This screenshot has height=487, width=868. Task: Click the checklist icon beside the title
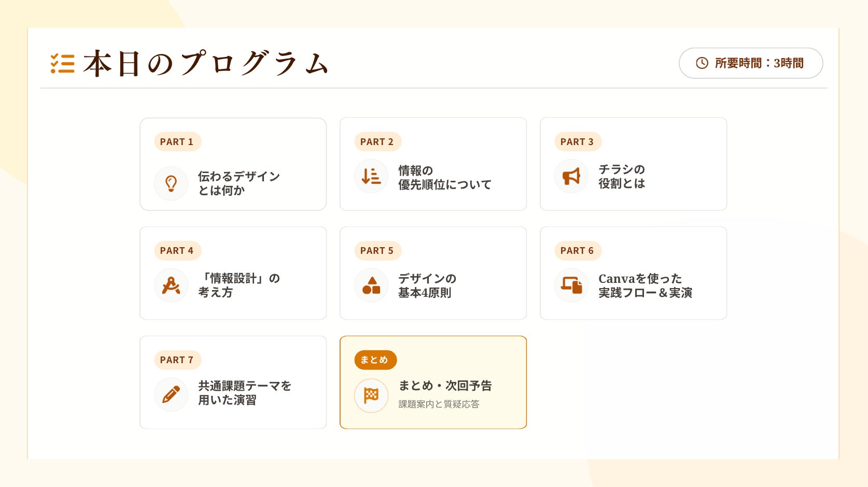(63, 63)
